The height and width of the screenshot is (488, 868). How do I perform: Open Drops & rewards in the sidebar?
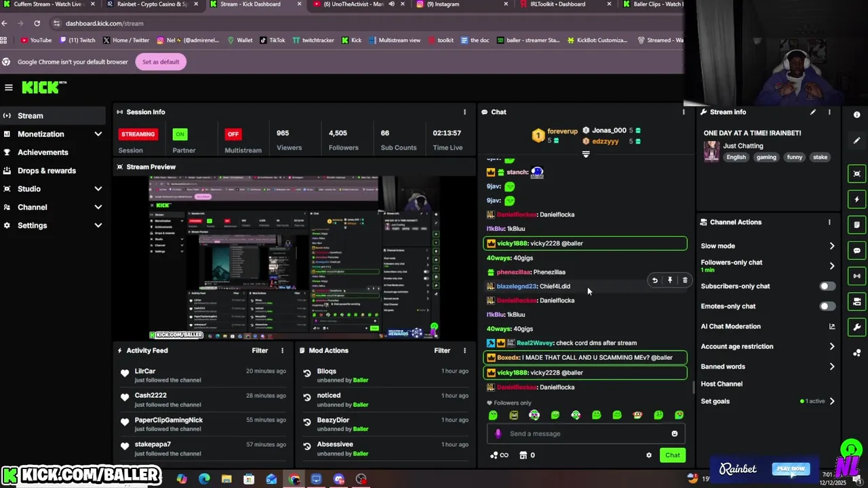(54, 171)
